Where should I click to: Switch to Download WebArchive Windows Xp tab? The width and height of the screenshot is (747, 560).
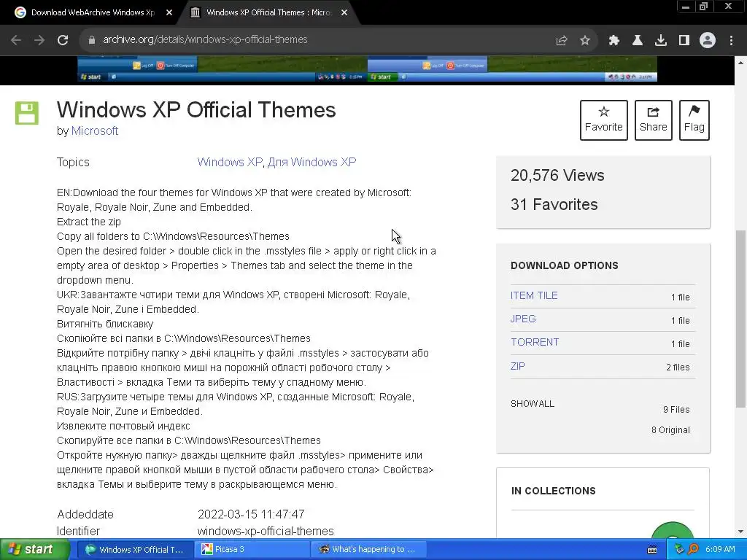click(x=93, y=13)
